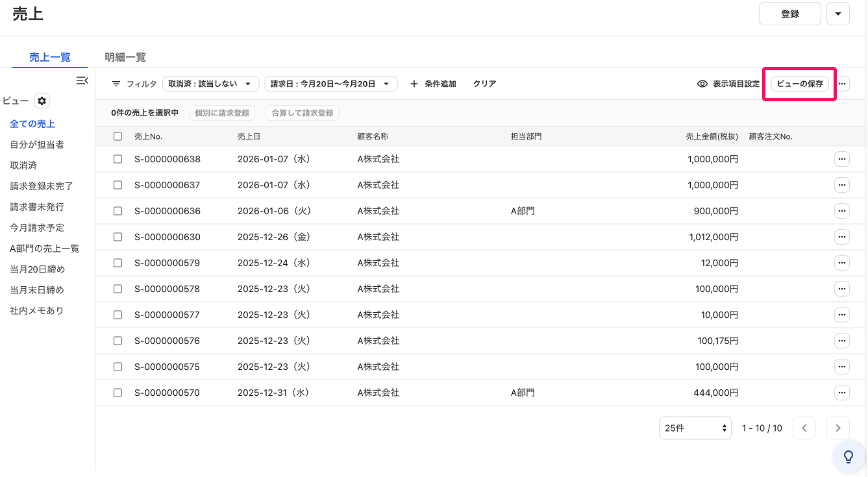This screenshot has width=868, height=477.
Task: Go to next page arrow
Action: tap(838, 428)
